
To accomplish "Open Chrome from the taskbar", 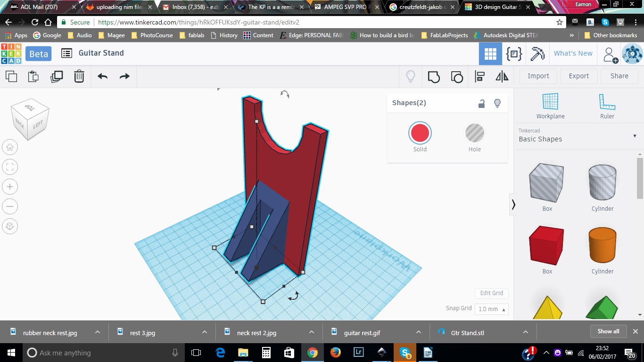I will click(312, 353).
